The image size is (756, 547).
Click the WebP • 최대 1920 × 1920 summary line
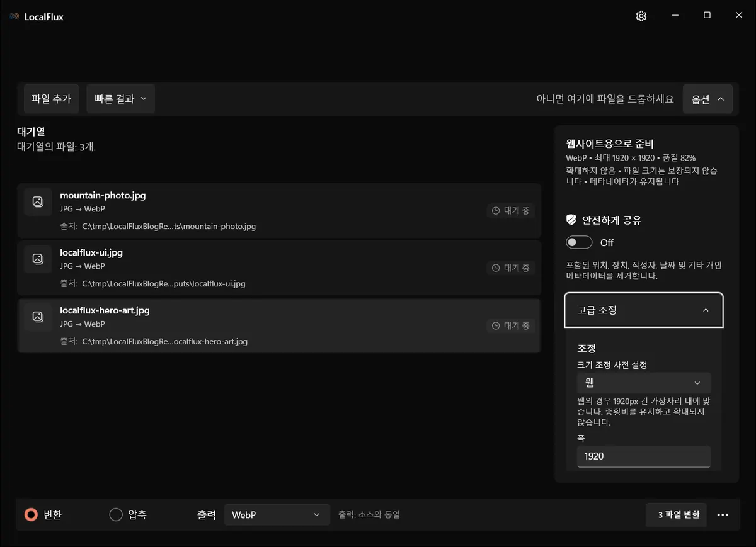tap(631, 158)
